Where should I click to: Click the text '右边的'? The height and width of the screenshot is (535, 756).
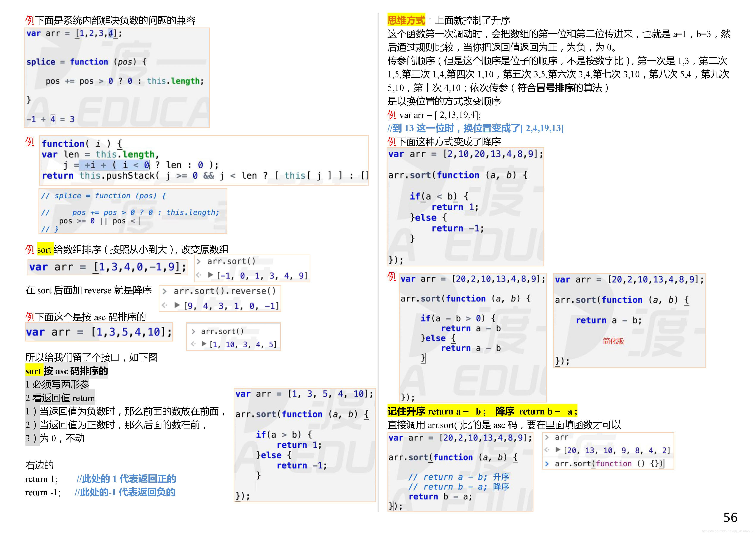point(39,466)
